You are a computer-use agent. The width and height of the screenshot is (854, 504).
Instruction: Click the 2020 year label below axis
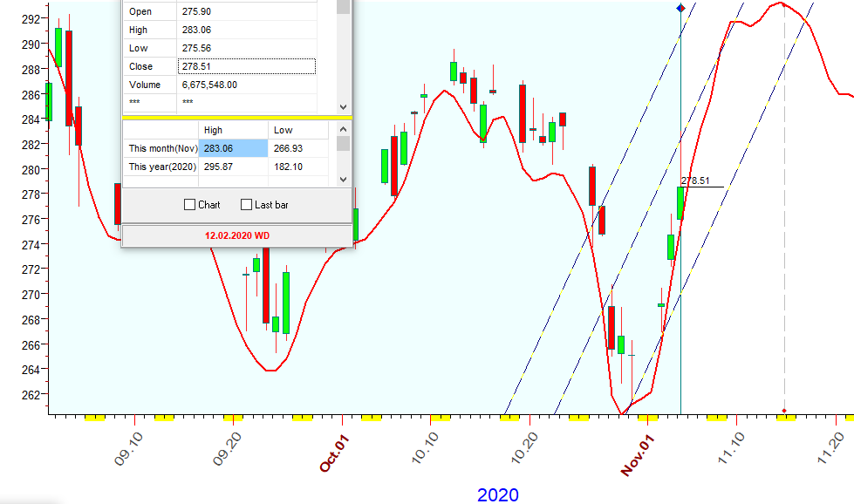coord(497,494)
